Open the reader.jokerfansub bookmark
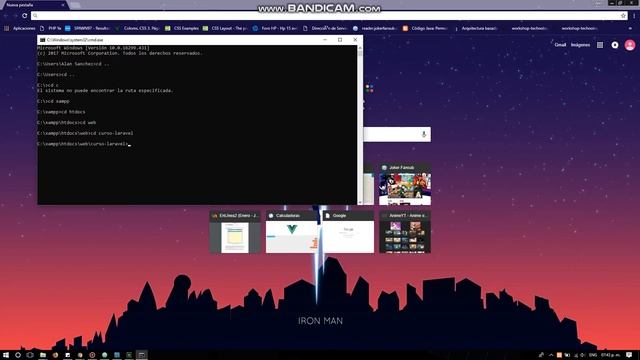The width and height of the screenshot is (640, 360). (x=375, y=28)
